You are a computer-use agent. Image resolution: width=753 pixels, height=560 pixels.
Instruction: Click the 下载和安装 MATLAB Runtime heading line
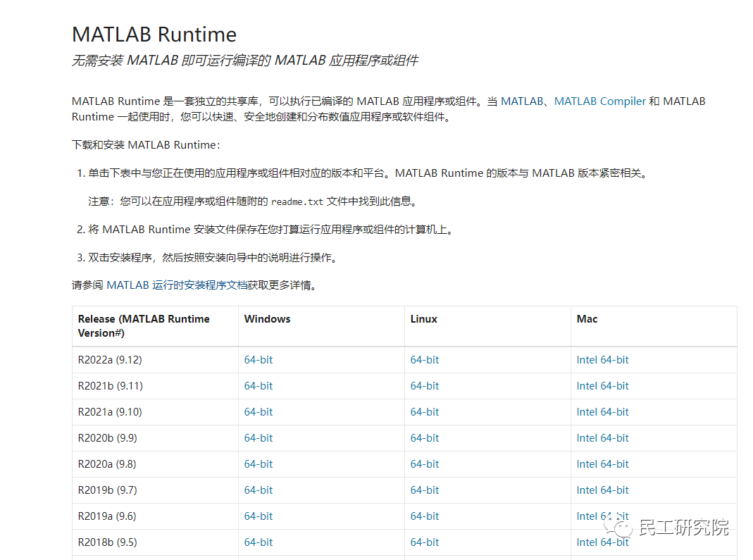click(146, 145)
